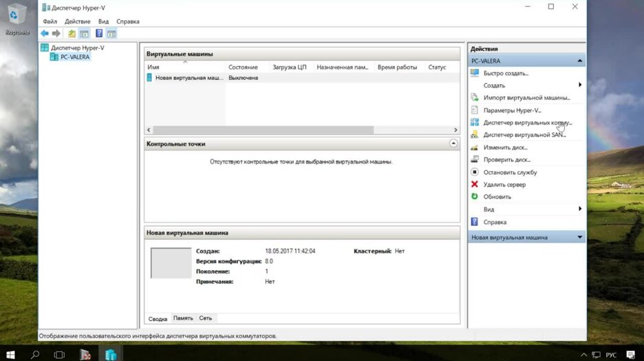Click the Hyper-V Manager taskbar icon

[111, 354]
